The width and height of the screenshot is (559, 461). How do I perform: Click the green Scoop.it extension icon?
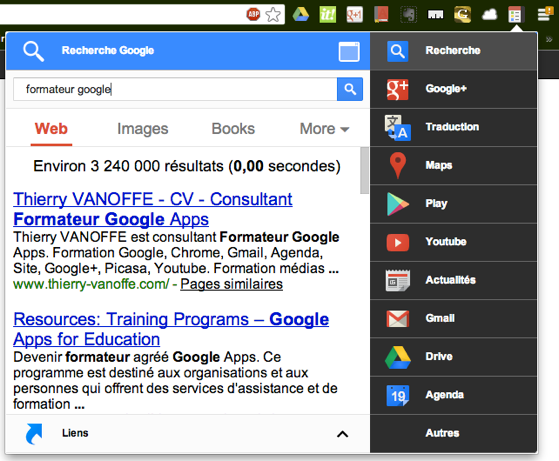pos(328,15)
